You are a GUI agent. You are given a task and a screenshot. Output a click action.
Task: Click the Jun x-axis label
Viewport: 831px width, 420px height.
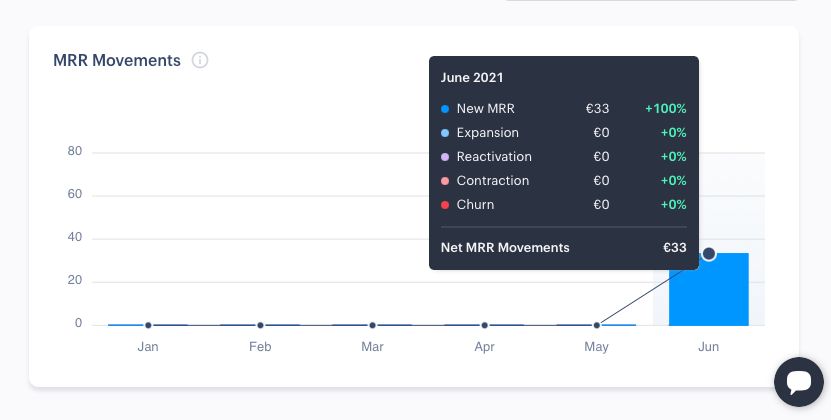(x=708, y=347)
